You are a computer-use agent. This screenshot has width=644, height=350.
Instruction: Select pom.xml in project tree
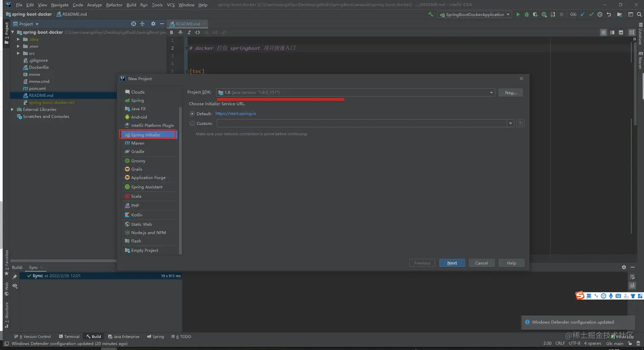(37, 89)
